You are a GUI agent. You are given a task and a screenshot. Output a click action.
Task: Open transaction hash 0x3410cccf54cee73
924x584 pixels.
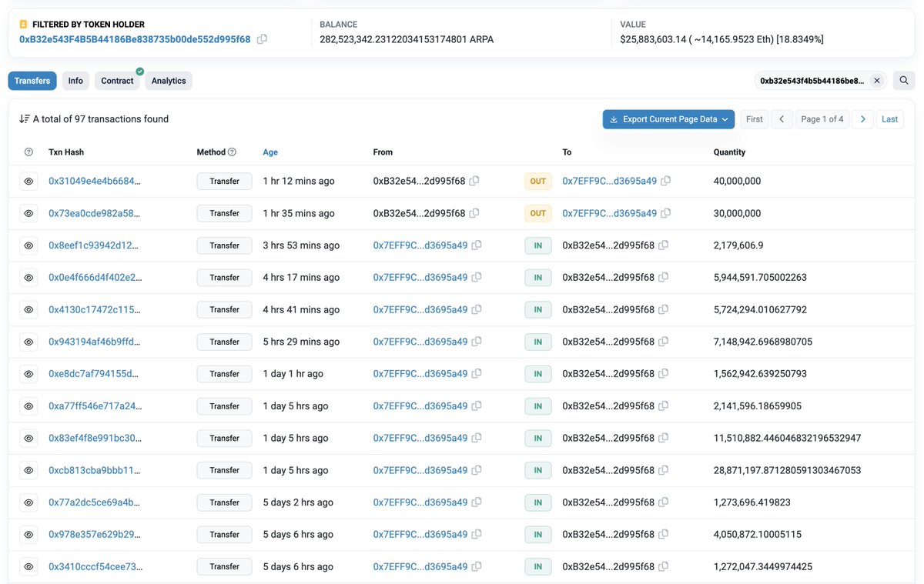coord(95,566)
